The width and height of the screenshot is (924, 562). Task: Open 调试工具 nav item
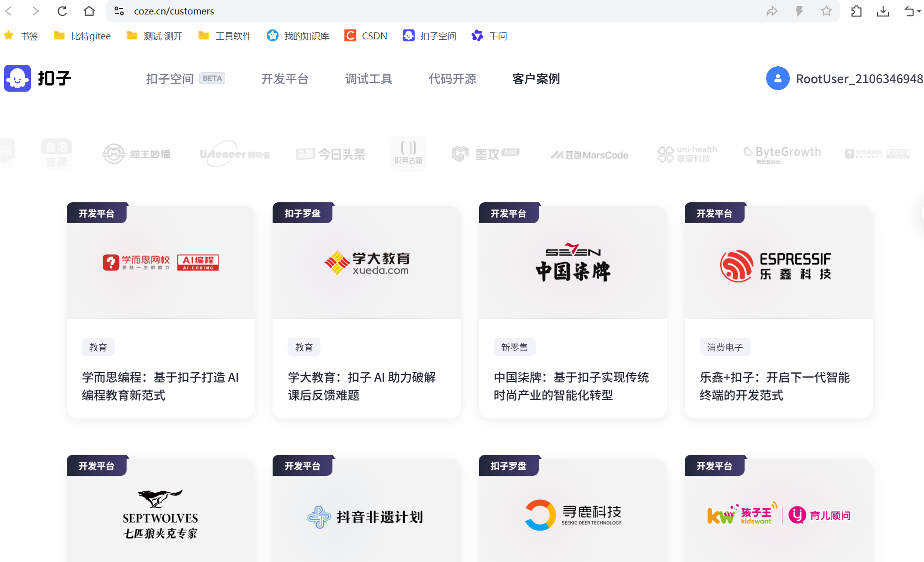point(369,79)
